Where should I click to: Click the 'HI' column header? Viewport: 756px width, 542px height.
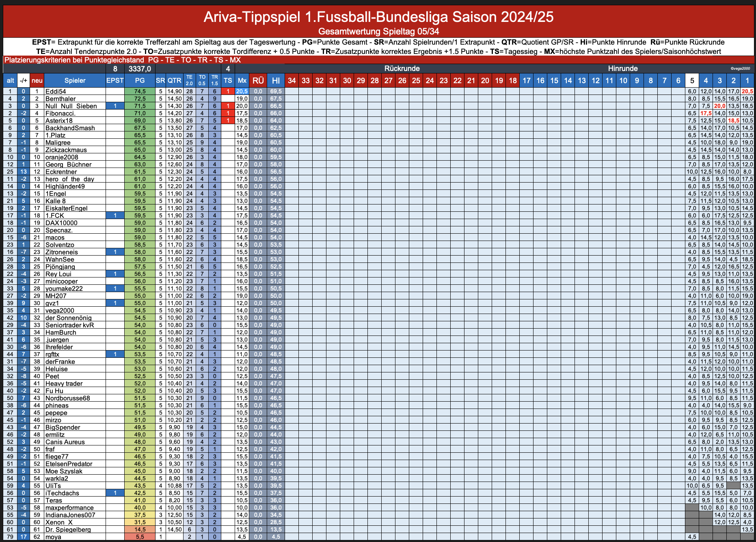pos(276,80)
